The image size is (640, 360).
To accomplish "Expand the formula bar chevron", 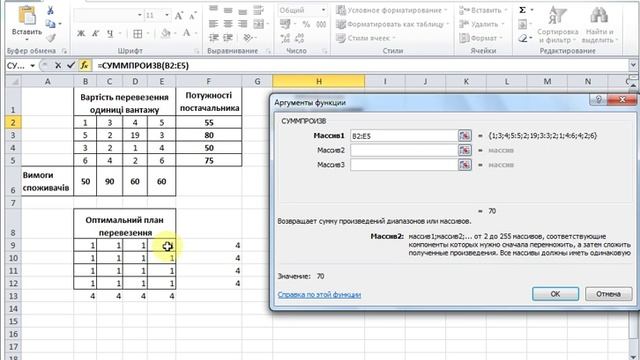I will [x=633, y=65].
